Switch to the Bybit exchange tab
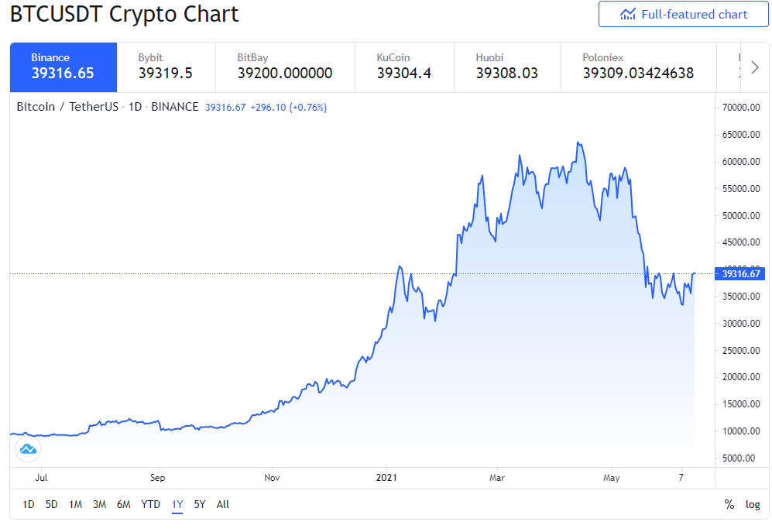The width and height of the screenshot is (772, 532). click(x=166, y=67)
